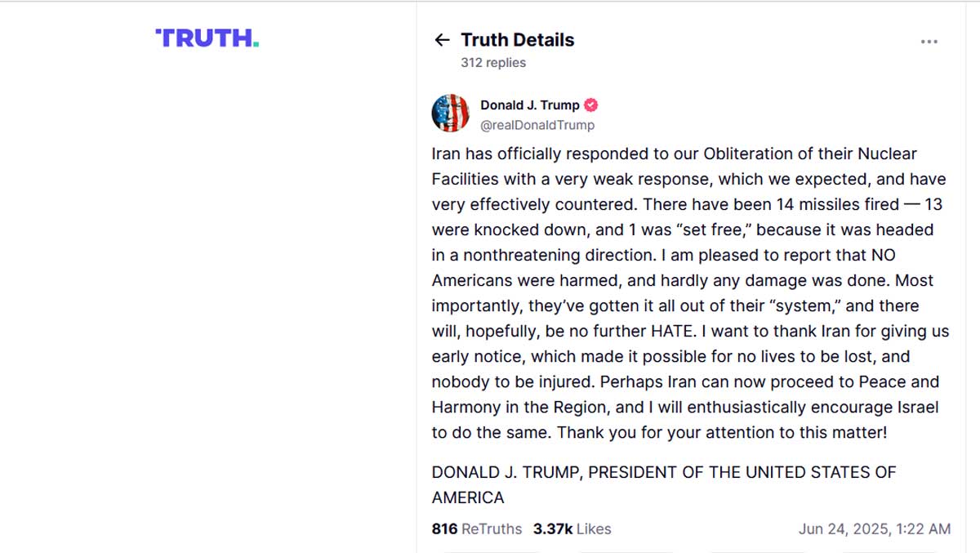Click the Truth Details page heading
The height and width of the screenshot is (553, 980).
(518, 40)
